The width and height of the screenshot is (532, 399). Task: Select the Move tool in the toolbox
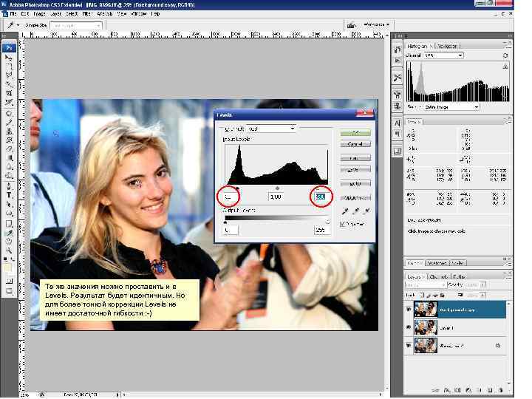[x=9, y=57]
